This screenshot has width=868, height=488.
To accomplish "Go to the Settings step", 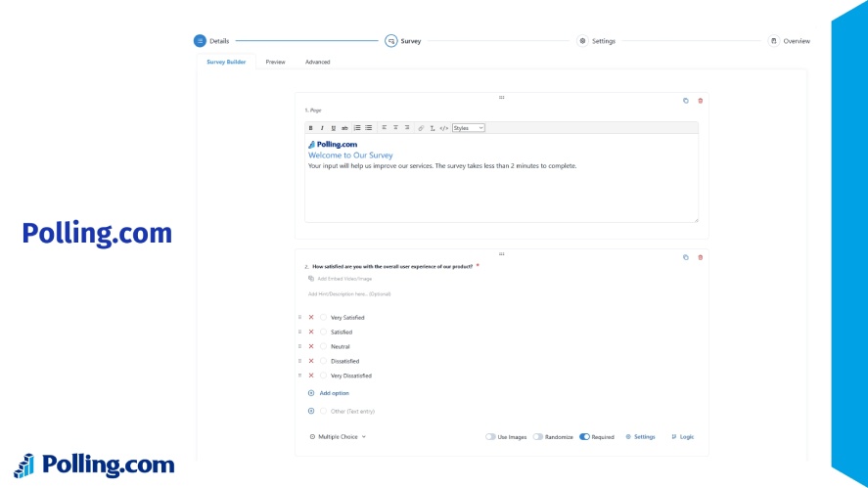I will (x=596, y=41).
